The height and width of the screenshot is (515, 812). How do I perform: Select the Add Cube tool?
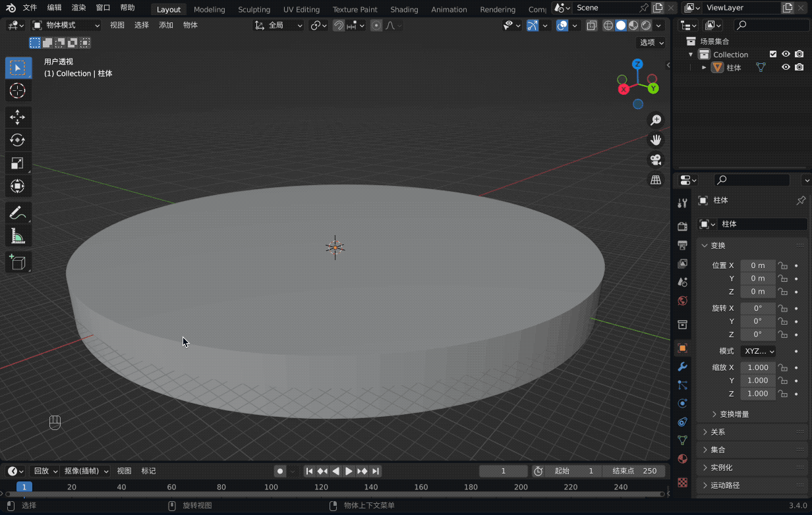(18, 262)
